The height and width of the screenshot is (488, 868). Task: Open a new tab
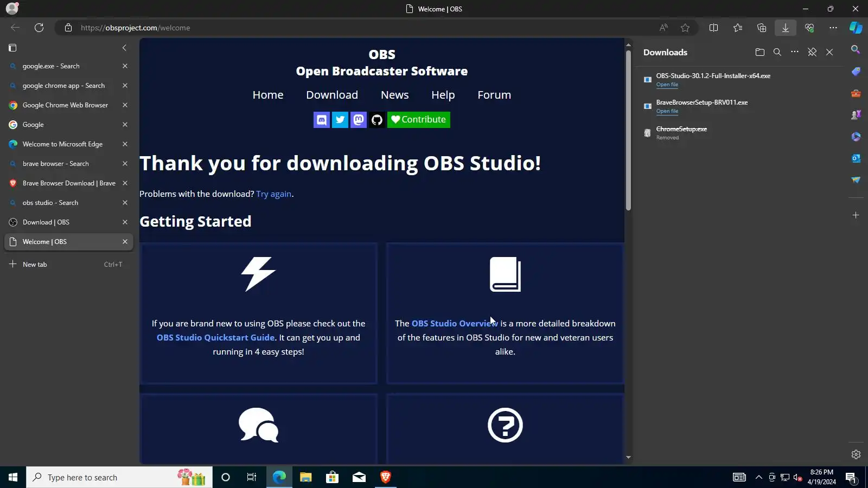point(69,265)
